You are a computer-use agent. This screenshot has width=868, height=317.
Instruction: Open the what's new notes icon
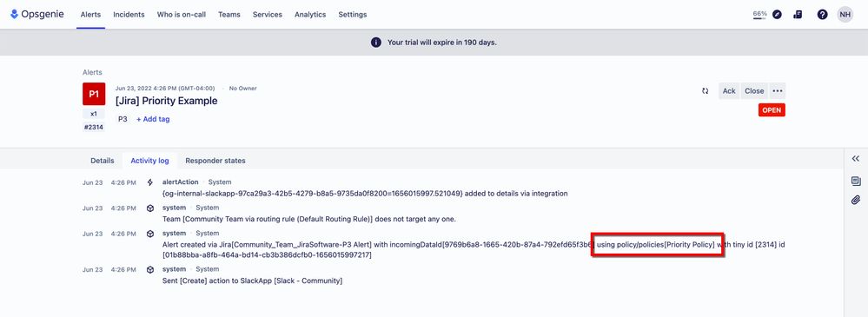(798, 15)
